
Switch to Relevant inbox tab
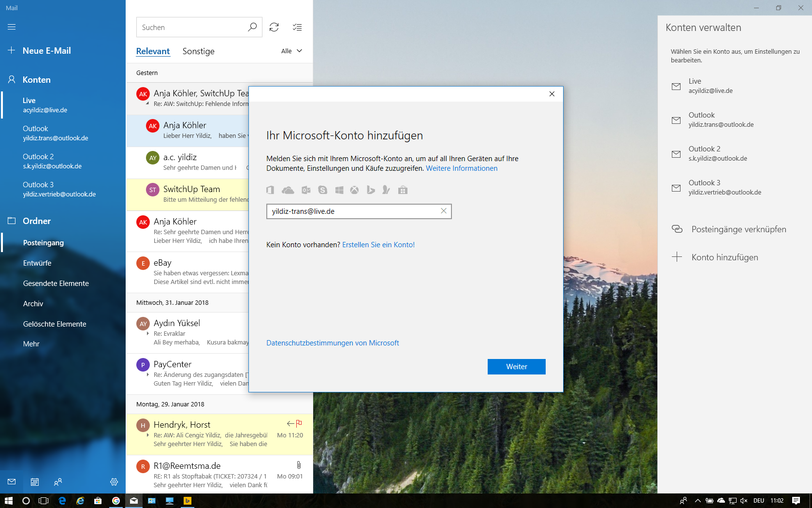153,51
